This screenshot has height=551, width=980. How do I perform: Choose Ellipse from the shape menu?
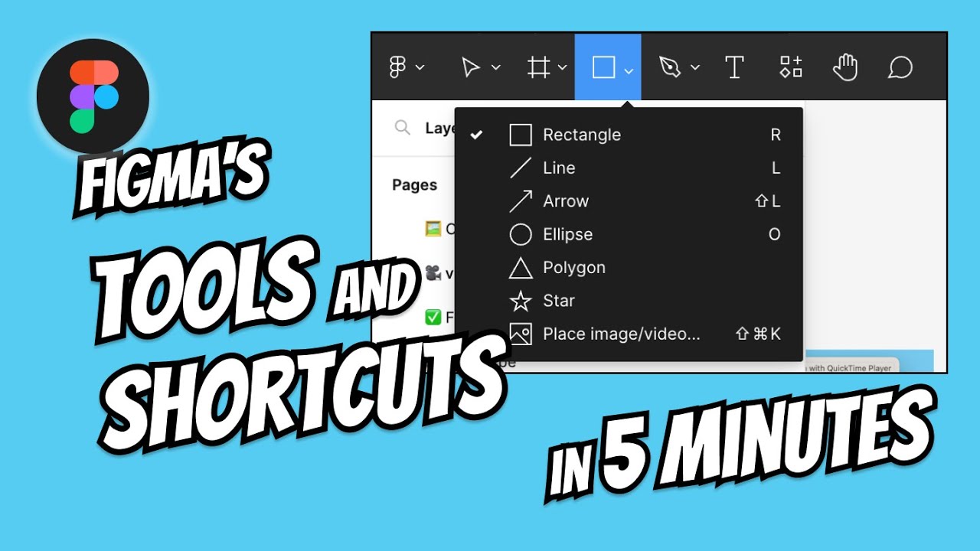pos(629,234)
